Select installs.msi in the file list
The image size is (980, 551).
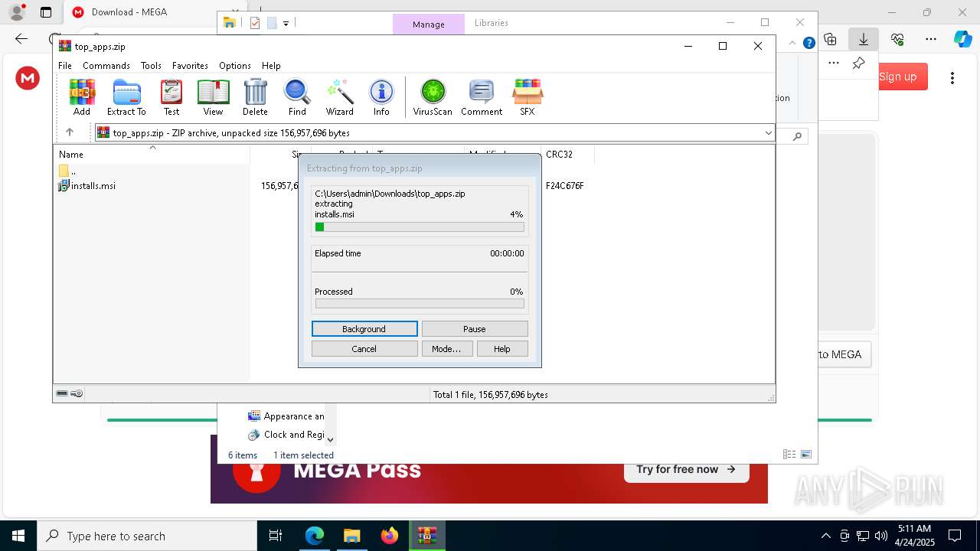point(87,186)
